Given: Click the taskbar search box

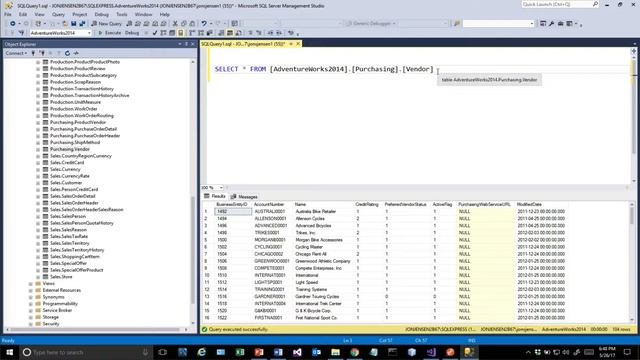Looking at the screenshot, I should tap(86, 352).
